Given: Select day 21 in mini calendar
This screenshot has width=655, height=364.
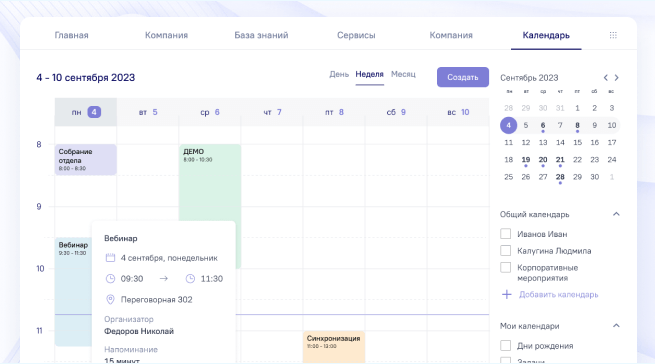Looking at the screenshot, I should [x=560, y=160].
